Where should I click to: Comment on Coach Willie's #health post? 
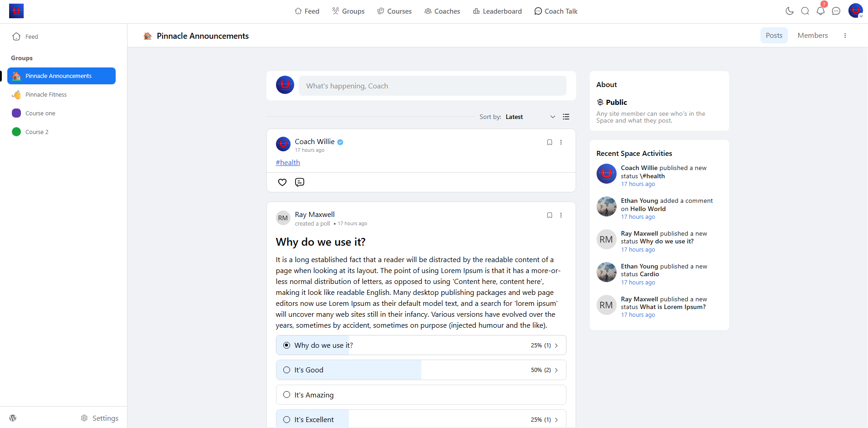(x=300, y=182)
